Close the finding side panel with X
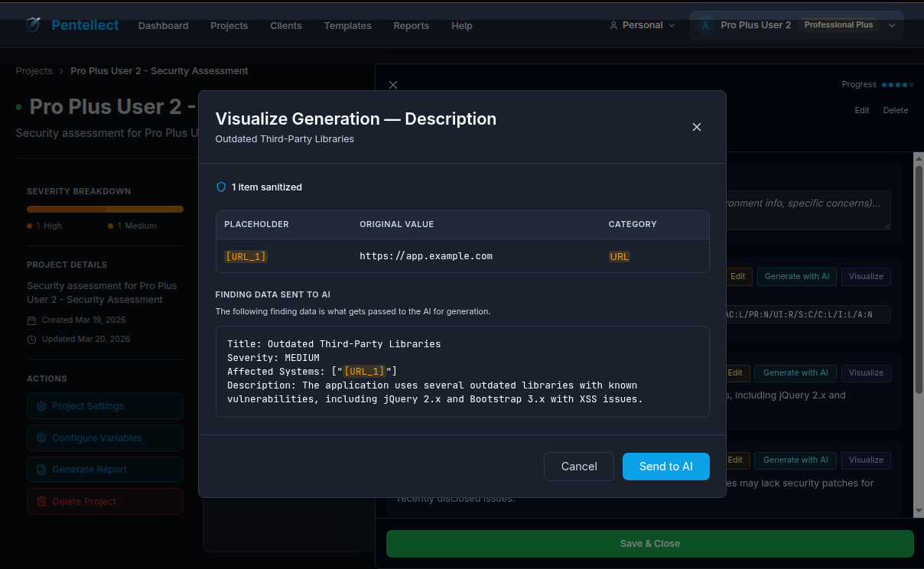 393,85
